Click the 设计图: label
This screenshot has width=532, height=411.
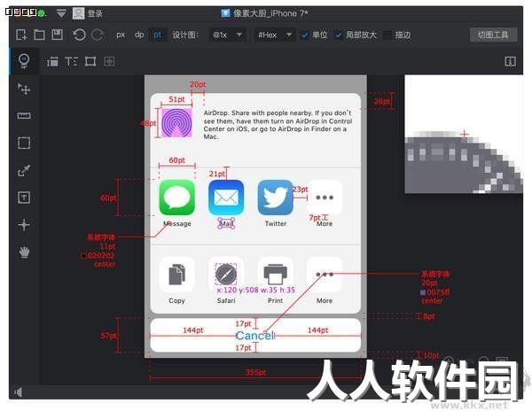185,35
